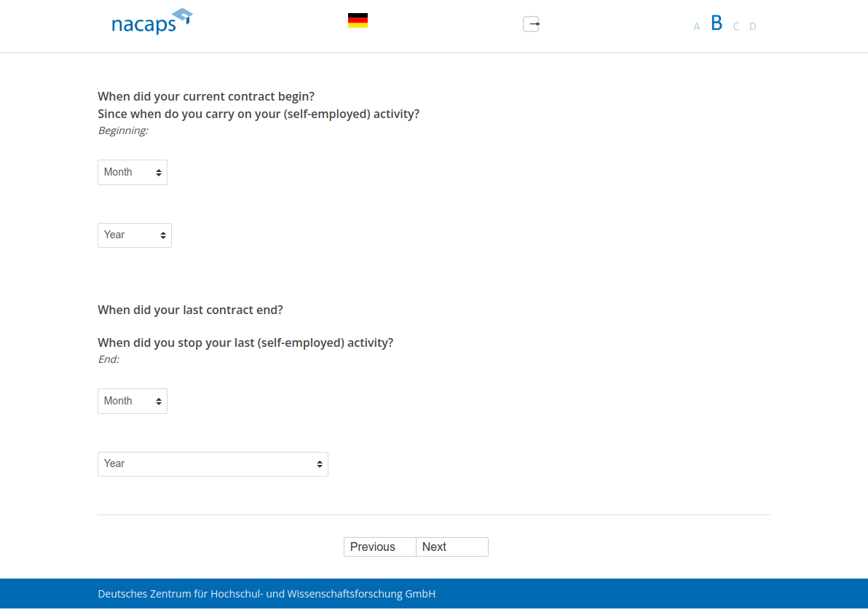Screen dimensions: 868x615
Task: Click the nacaps logo
Action: 151,22
